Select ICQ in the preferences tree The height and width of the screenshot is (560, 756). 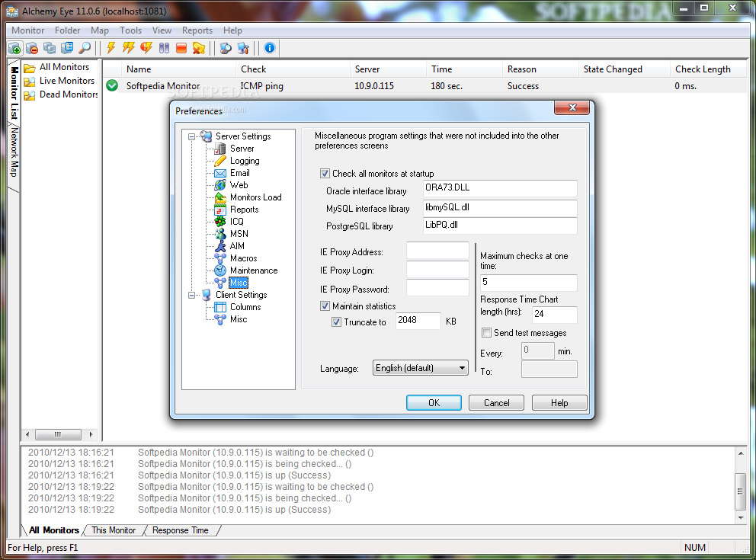tap(236, 222)
